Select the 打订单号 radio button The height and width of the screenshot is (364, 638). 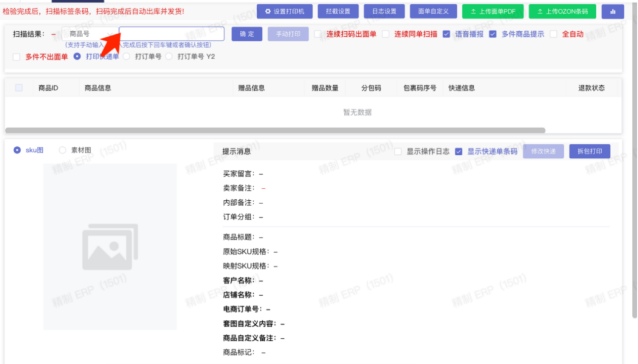(x=127, y=57)
